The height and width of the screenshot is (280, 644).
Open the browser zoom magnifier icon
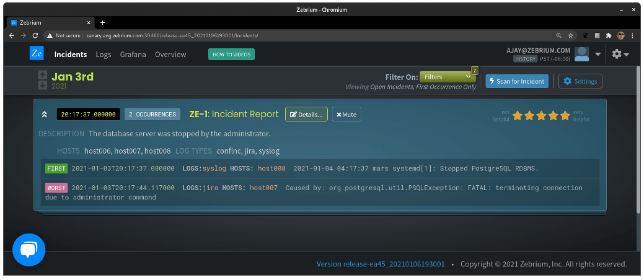click(558, 36)
